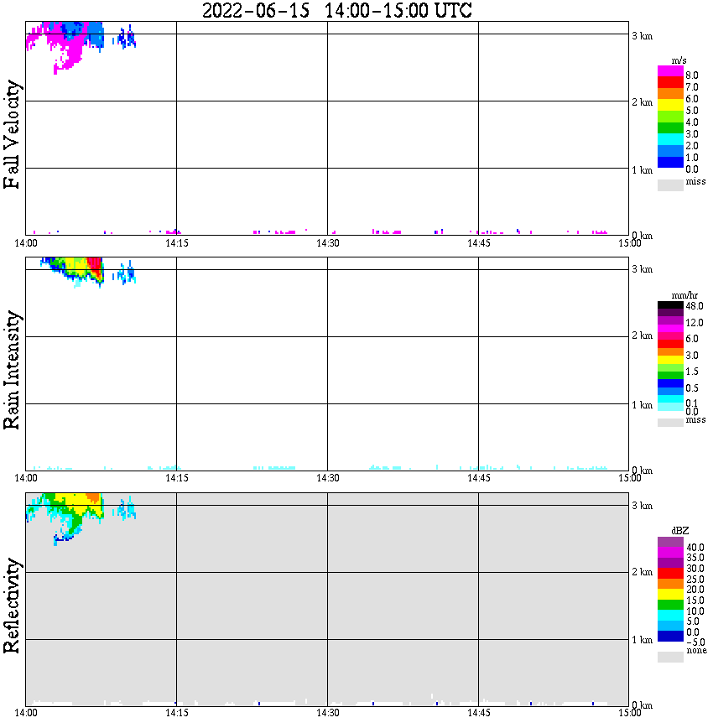Click the 'none' label in the Reflectivity legend
The width and height of the screenshot is (713, 728).
pos(696,651)
